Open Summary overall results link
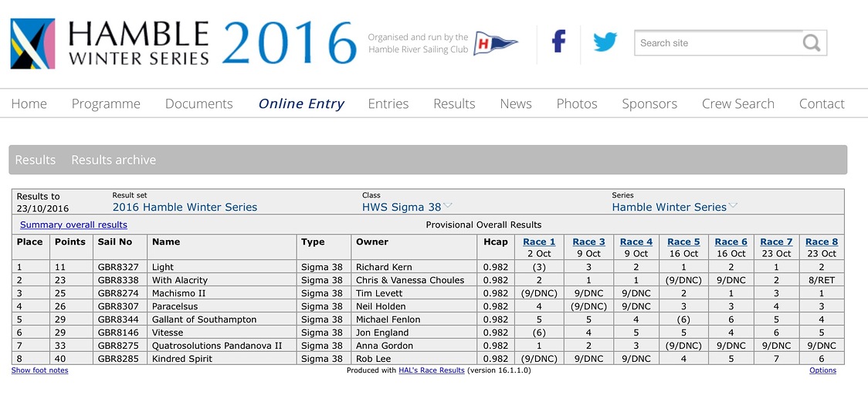 (73, 225)
